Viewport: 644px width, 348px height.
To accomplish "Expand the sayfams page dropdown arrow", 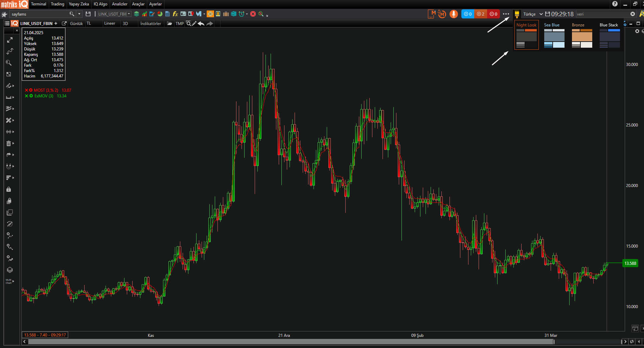I will (79, 14).
